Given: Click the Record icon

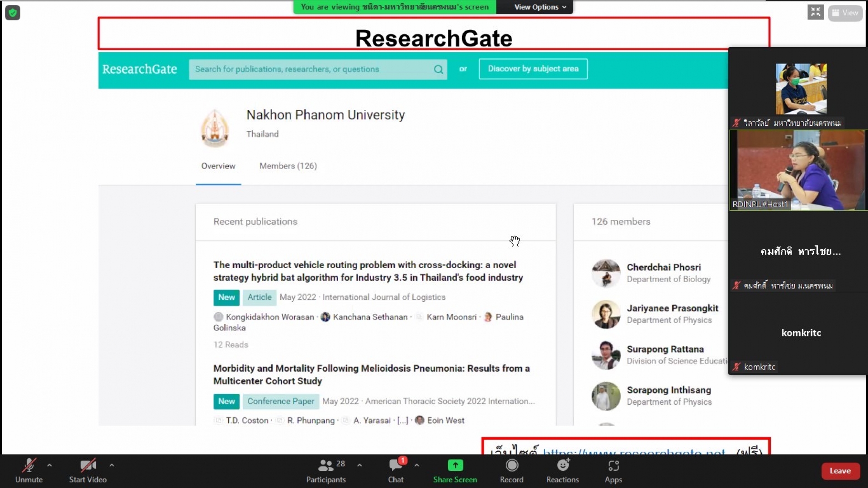Looking at the screenshot, I should click(x=512, y=465).
